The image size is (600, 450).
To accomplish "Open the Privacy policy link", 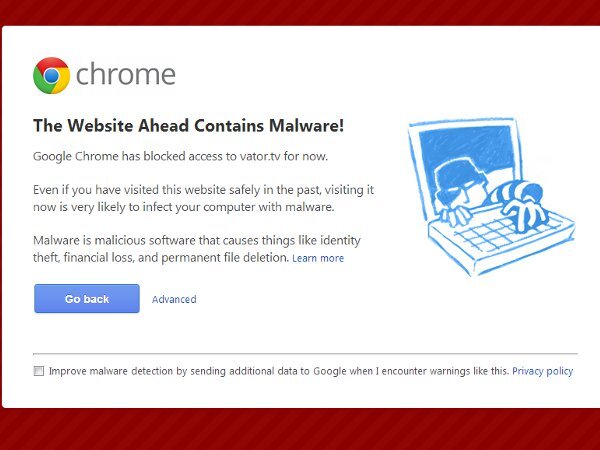I will click(543, 371).
